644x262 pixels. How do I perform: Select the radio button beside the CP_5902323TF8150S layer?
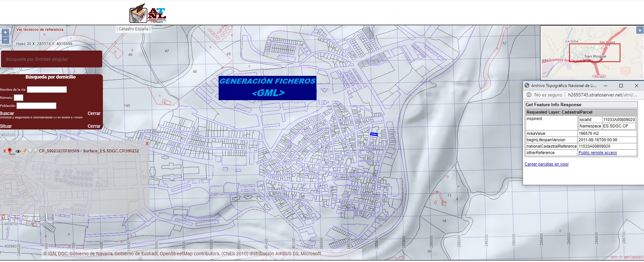coord(35,150)
